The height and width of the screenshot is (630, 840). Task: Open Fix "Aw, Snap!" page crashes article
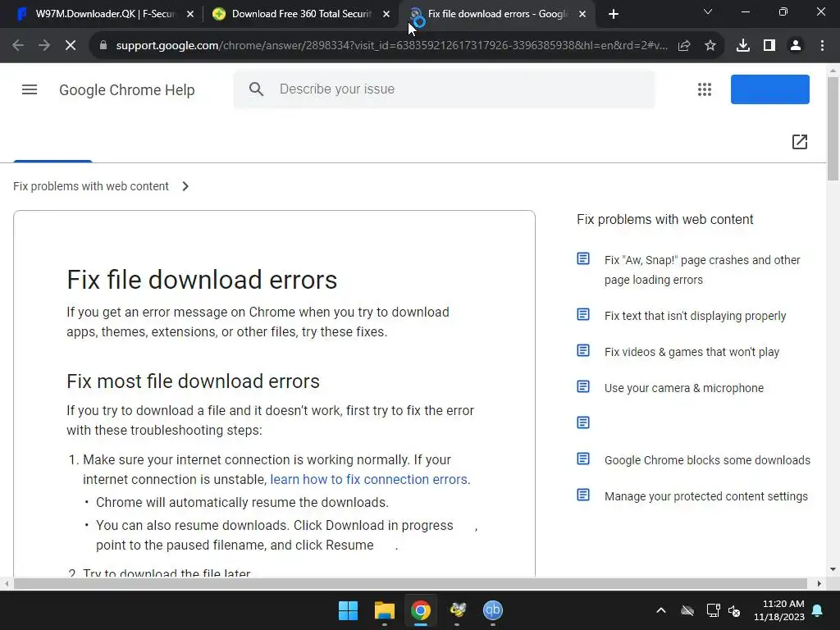[x=702, y=269]
